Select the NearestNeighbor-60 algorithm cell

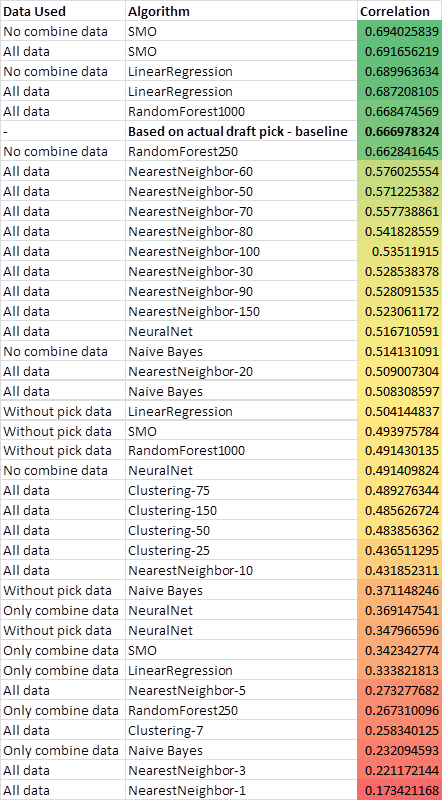pyautogui.click(x=241, y=171)
